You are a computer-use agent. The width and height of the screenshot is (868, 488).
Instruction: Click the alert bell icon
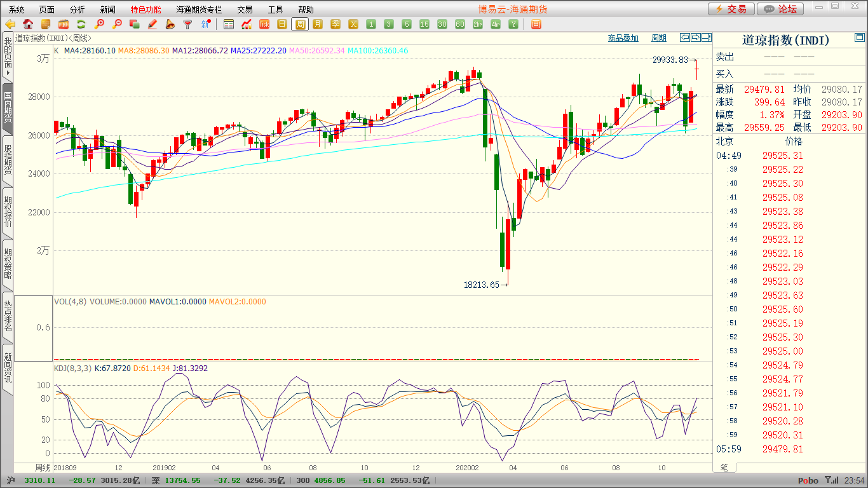(170, 24)
